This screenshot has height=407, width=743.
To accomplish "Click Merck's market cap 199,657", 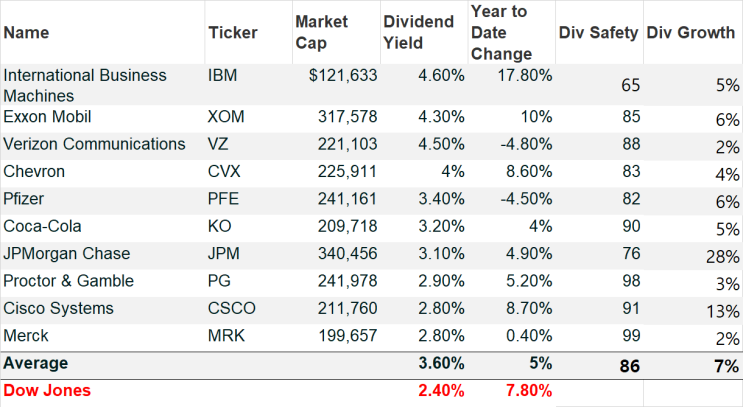I will [348, 336].
